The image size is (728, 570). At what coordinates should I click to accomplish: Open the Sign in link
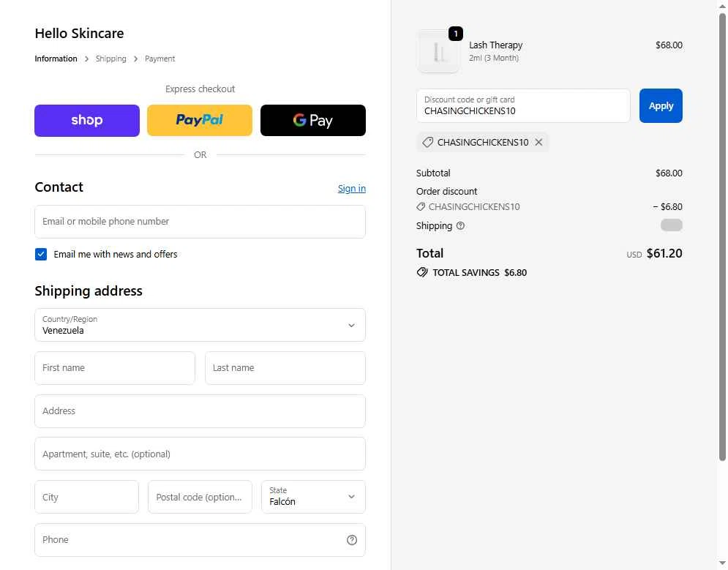[x=351, y=189]
